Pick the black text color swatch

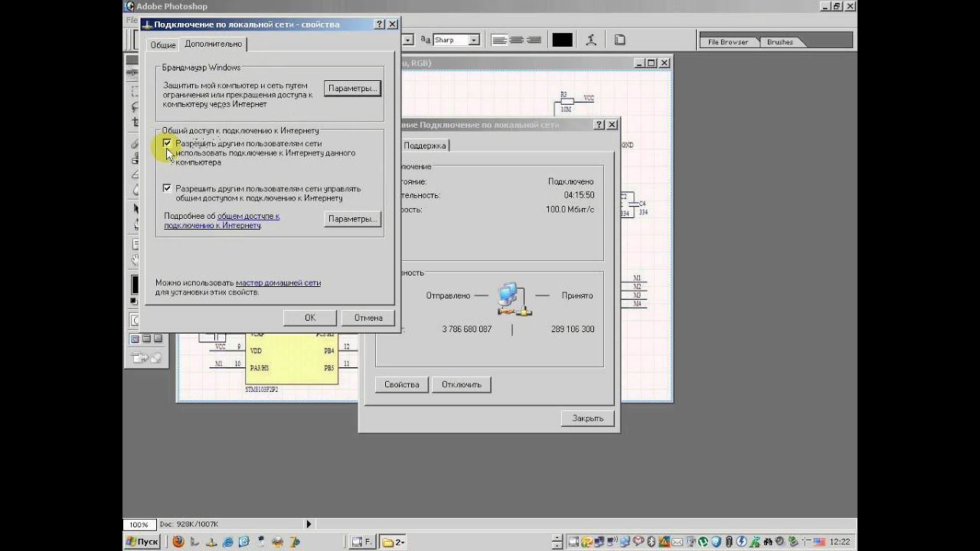562,40
